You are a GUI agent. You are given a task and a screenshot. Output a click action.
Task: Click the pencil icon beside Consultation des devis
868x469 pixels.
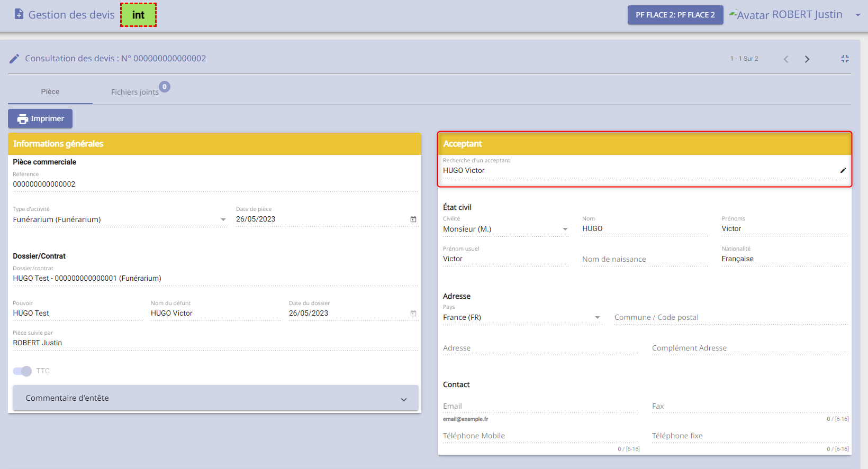(14, 59)
